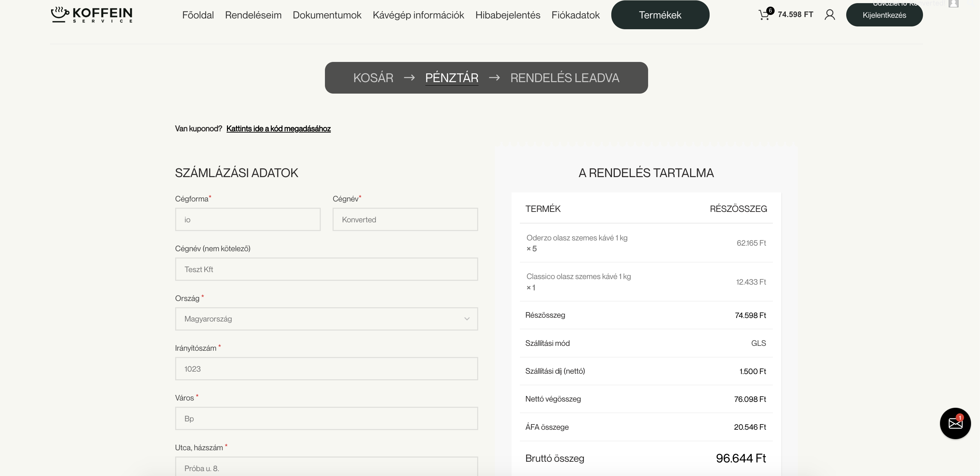Open Fiókadatok menu item

pyautogui.click(x=575, y=15)
